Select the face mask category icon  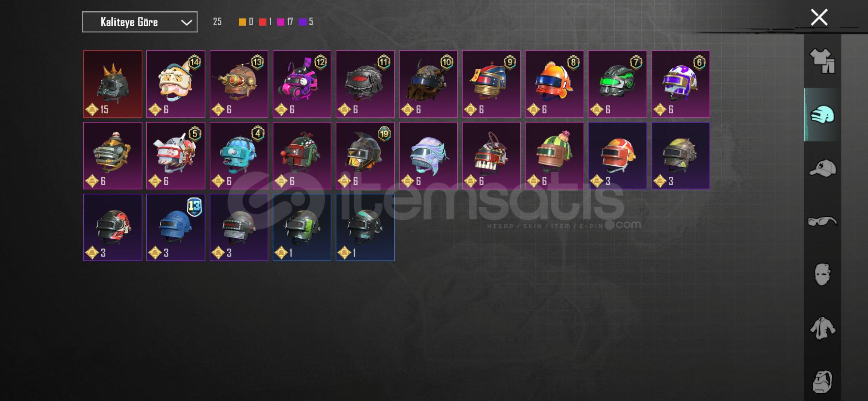pyautogui.click(x=822, y=275)
